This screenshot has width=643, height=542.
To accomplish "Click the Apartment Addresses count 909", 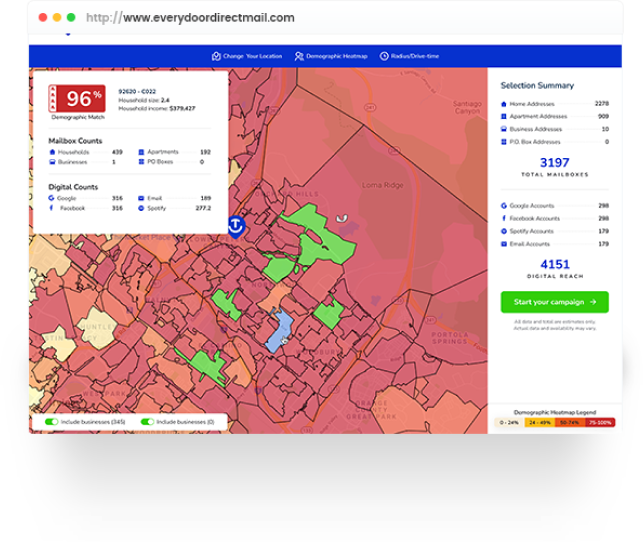I will (603, 116).
